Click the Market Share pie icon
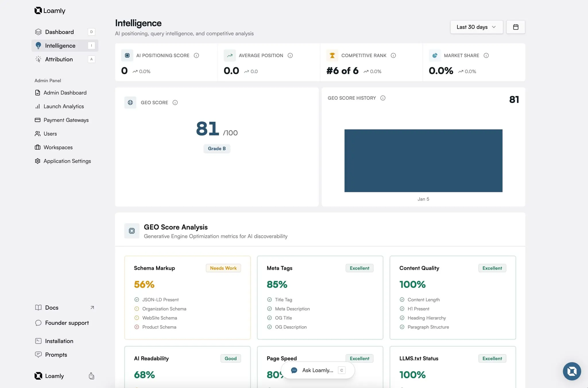 click(435, 55)
